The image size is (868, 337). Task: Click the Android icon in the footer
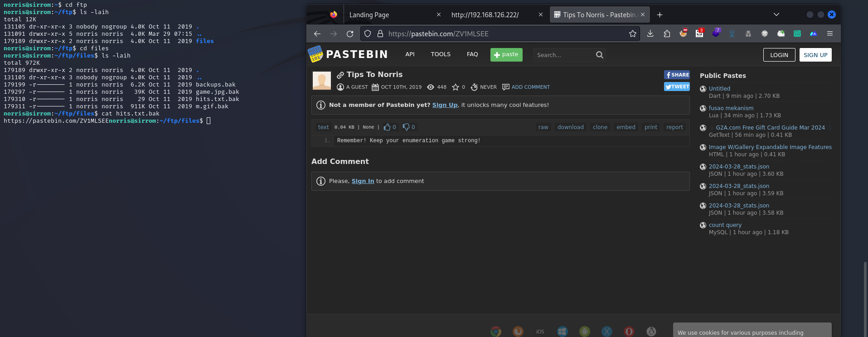tap(585, 332)
